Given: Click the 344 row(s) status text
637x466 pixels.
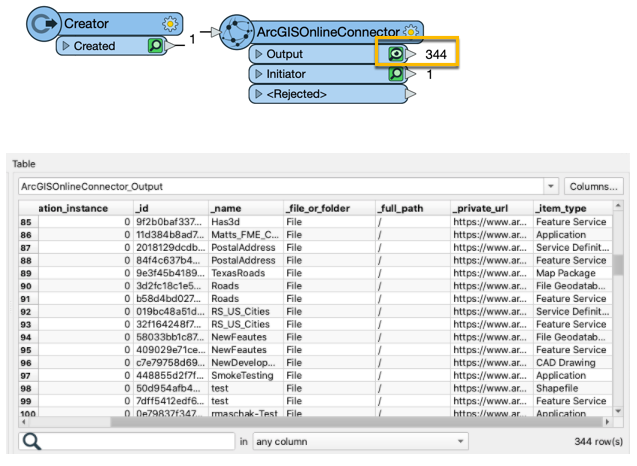Looking at the screenshot, I should (598, 442).
